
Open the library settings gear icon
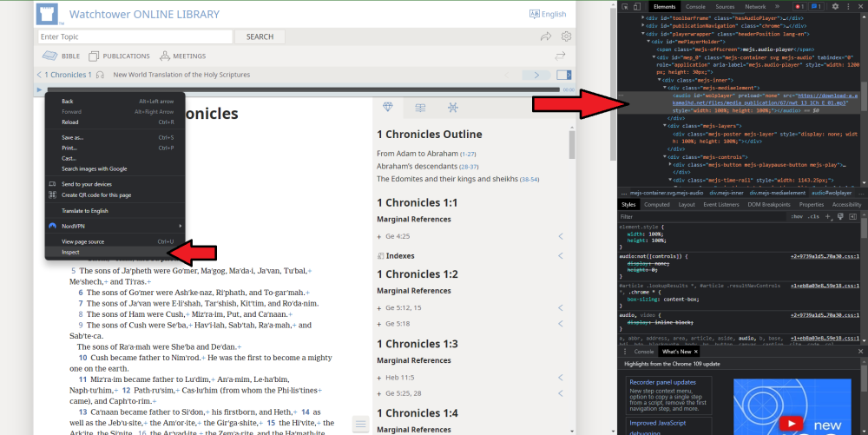566,36
